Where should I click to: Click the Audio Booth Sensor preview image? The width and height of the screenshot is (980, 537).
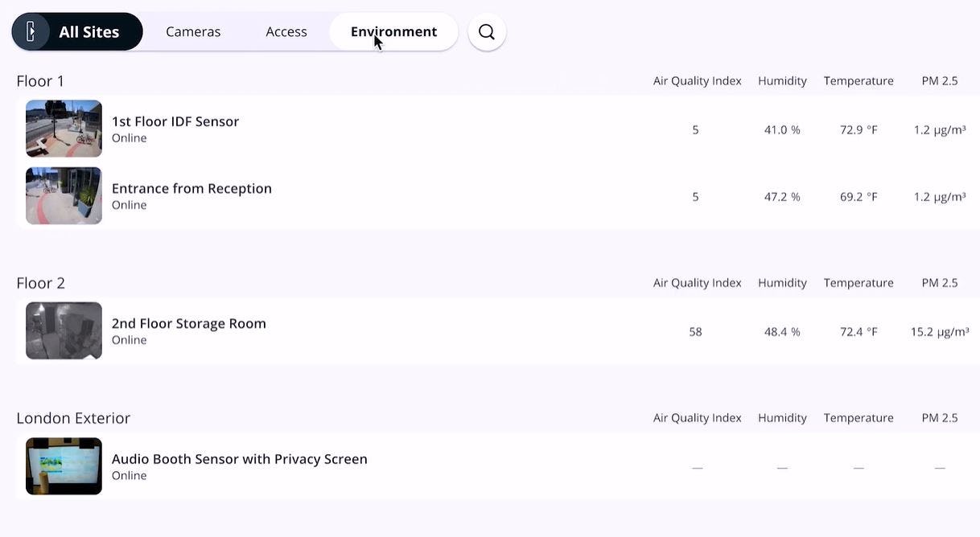coord(64,465)
